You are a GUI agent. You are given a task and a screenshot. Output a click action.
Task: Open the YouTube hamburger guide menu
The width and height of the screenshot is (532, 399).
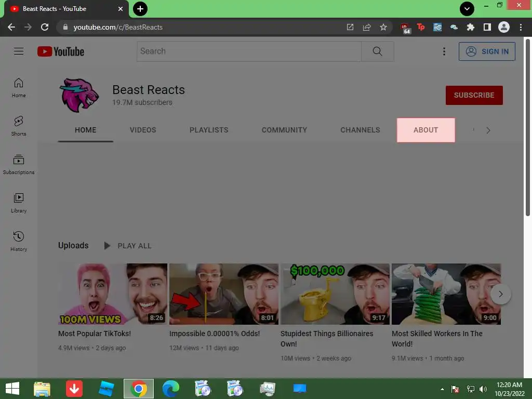pos(19,51)
